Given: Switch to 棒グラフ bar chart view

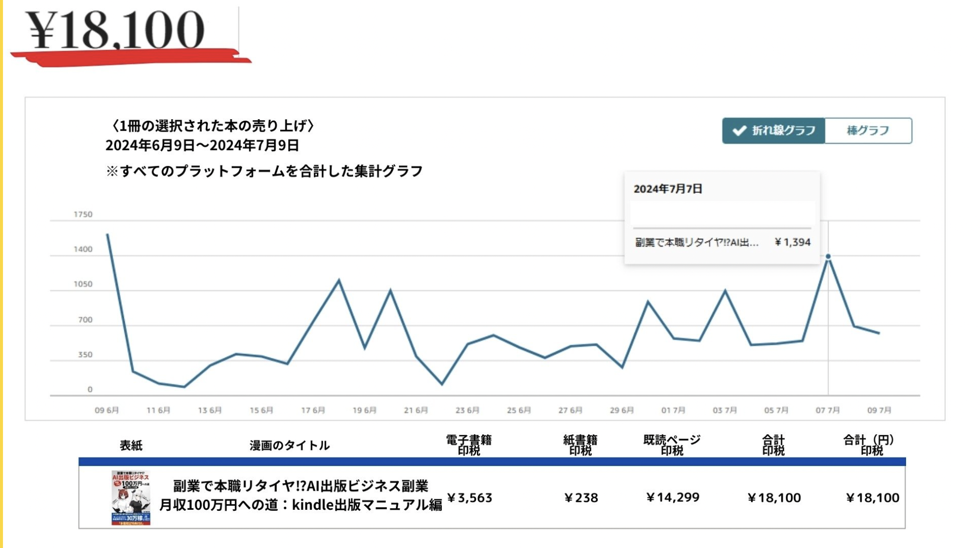Looking at the screenshot, I should 868,131.
